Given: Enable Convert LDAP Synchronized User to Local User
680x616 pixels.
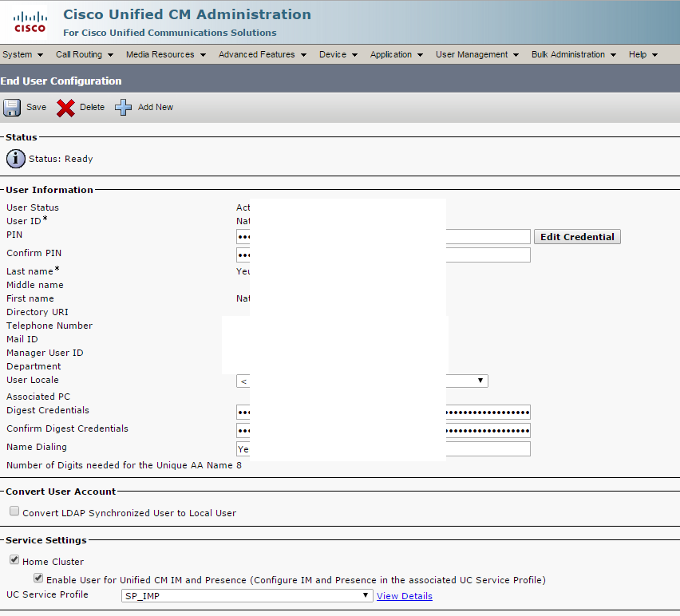Looking at the screenshot, I should [x=14, y=511].
